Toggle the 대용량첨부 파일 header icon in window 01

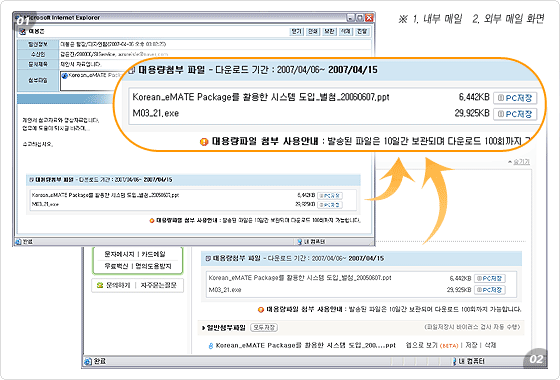(31, 179)
